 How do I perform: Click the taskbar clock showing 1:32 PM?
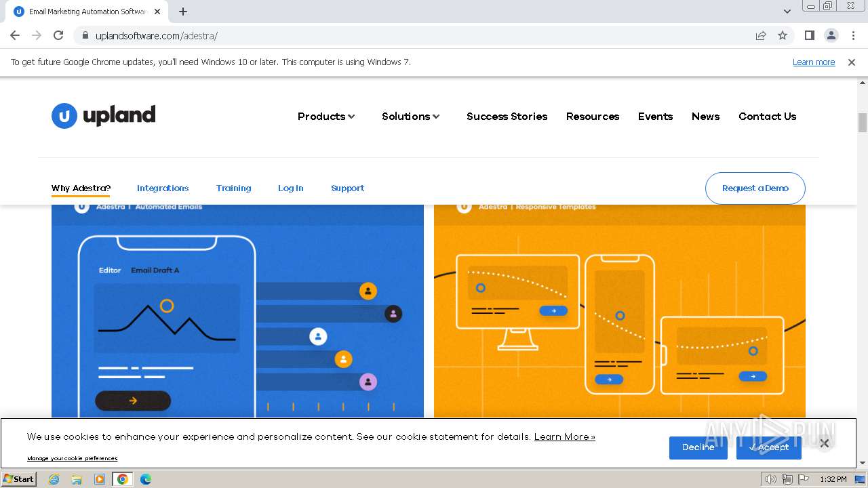point(833,479)
